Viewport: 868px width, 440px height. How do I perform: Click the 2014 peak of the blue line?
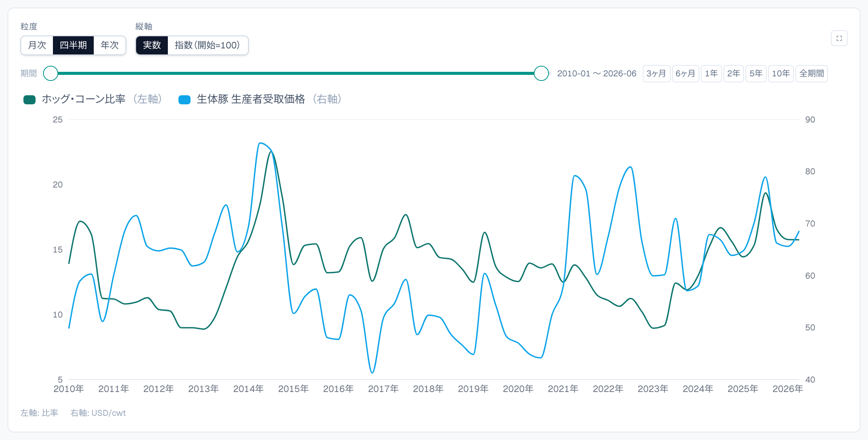pyautogui.click(x=260, y=143)
